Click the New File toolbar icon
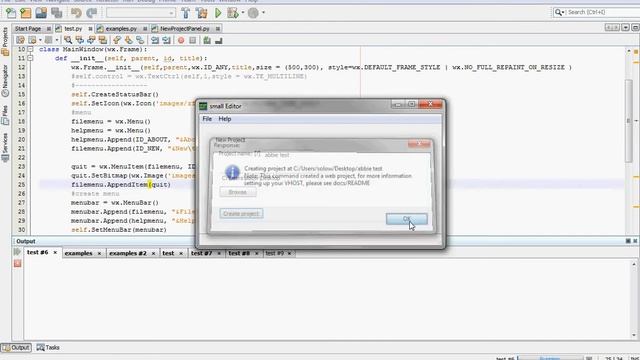Image resolution: width=640 pixels, height=360 pixels. (11, 13)
